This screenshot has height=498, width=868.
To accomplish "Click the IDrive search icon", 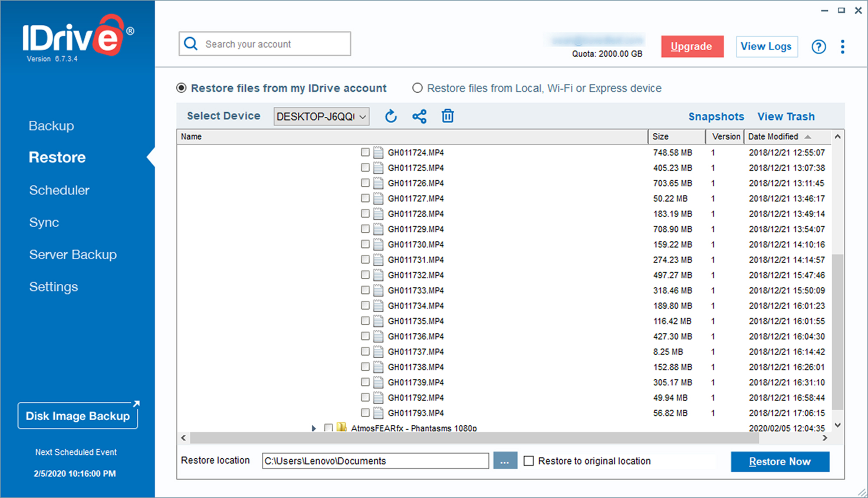I will point(191,44).
